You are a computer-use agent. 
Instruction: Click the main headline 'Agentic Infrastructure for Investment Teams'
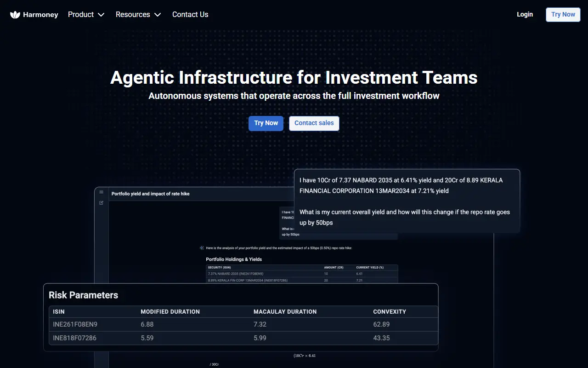point(294,77)
